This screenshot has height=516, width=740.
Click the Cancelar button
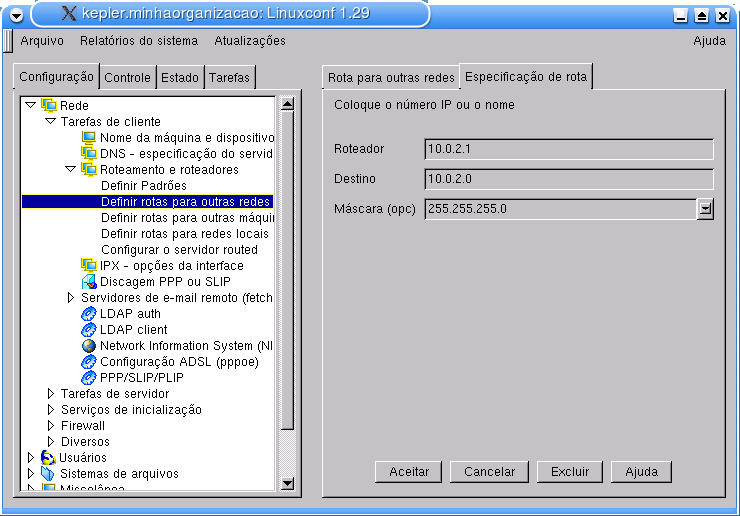point(489,472)
